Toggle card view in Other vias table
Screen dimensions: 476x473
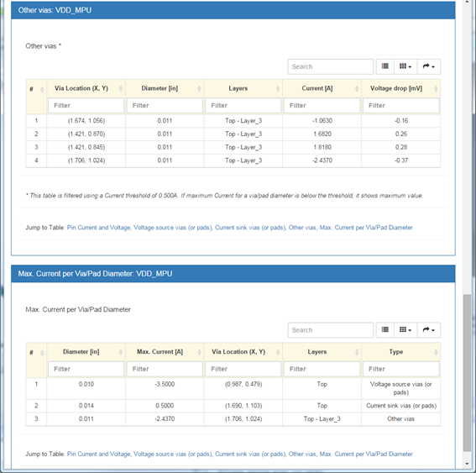(385, 66)
